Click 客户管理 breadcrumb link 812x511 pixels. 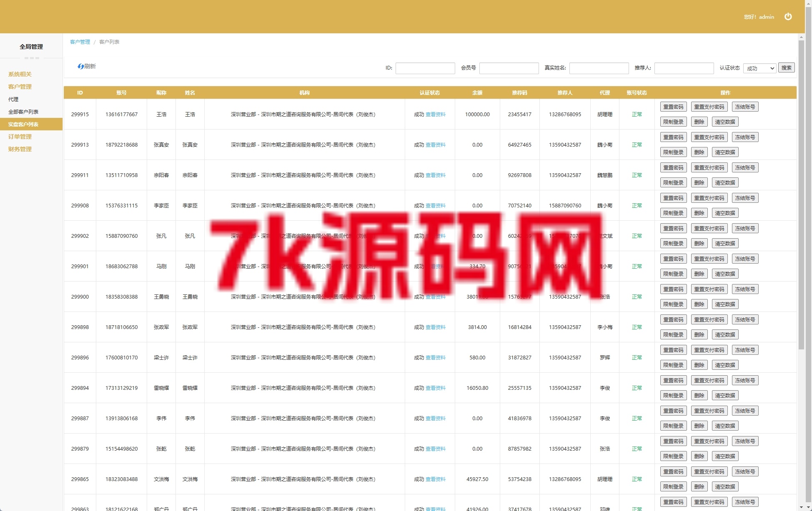coord(80,42)
